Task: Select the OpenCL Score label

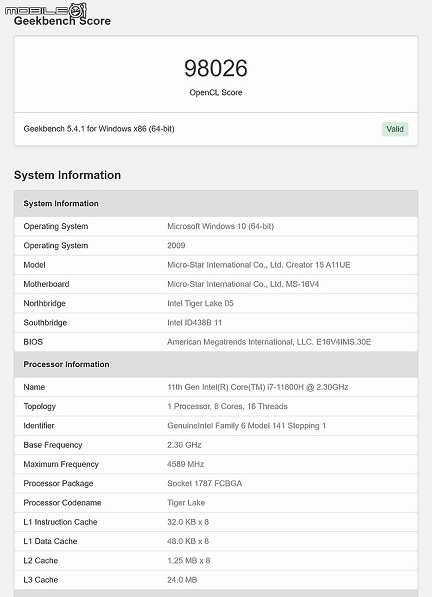Action: point(216,93)
